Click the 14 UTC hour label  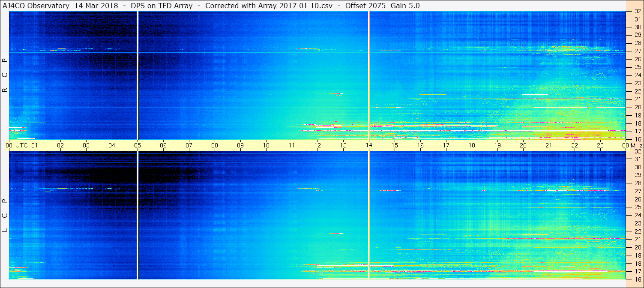[369, 145]
